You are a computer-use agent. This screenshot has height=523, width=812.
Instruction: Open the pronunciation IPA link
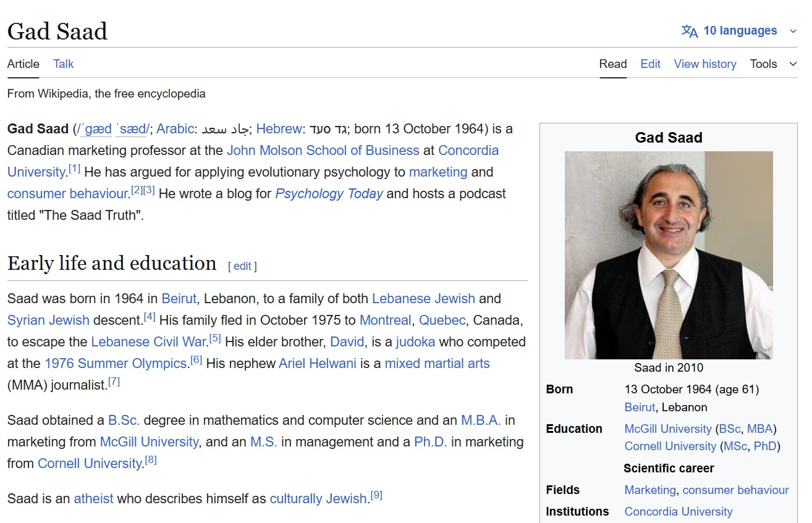click(112, 129)
